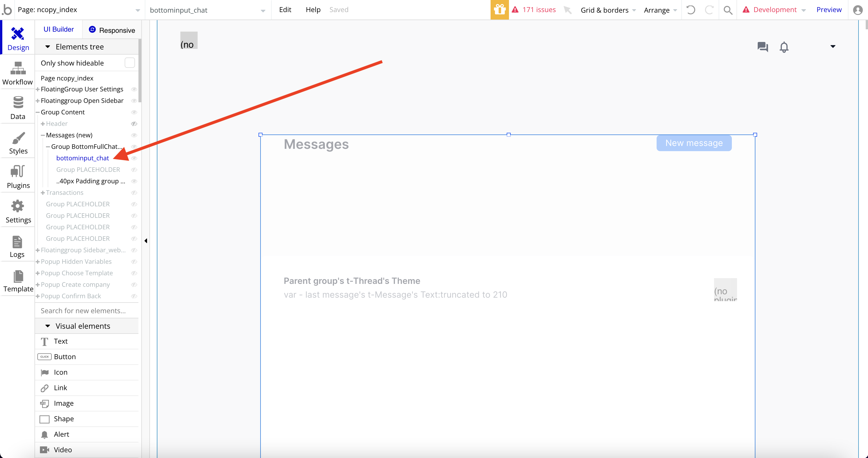Click the Preview link
The width and height of the screenshot is (868, 458).
(x=829, y=10)
